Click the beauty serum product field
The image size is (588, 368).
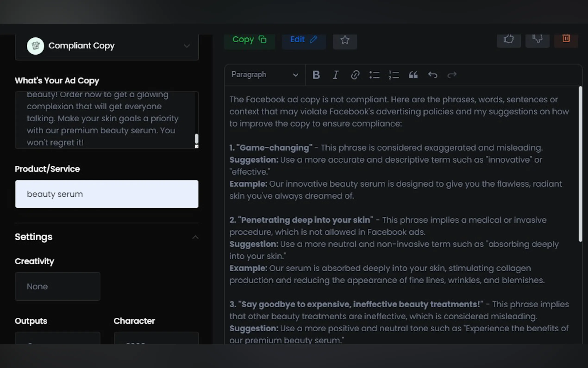[107, 194]
